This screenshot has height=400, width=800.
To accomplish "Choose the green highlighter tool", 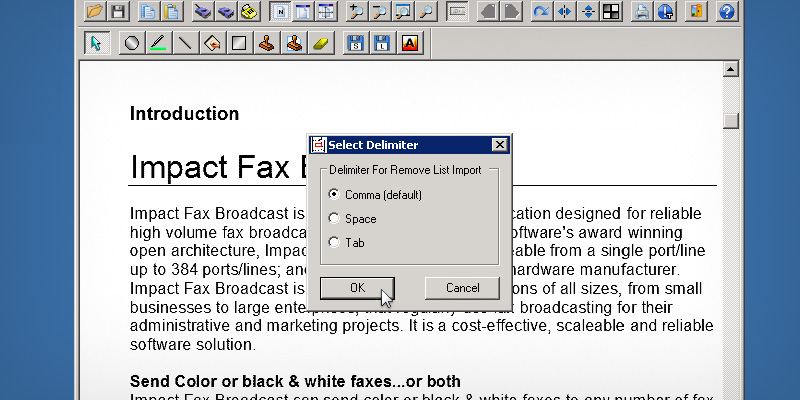I will (x=157, y=43).
